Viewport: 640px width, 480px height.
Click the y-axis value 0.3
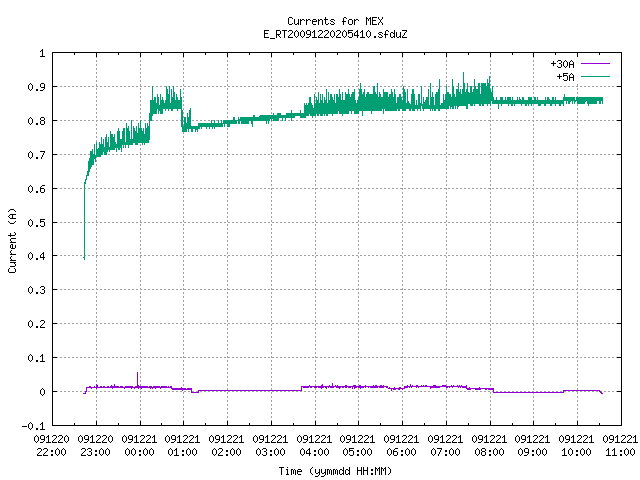click(x=36, y=290)
